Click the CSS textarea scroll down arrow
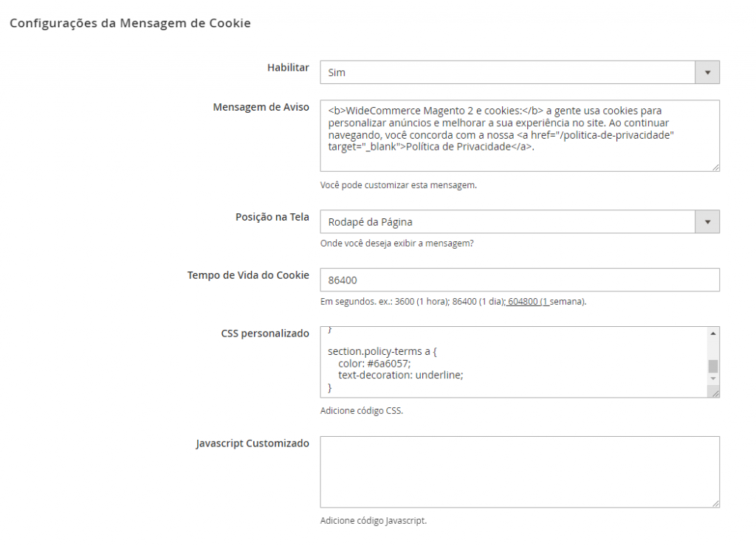 coord(712,379)
